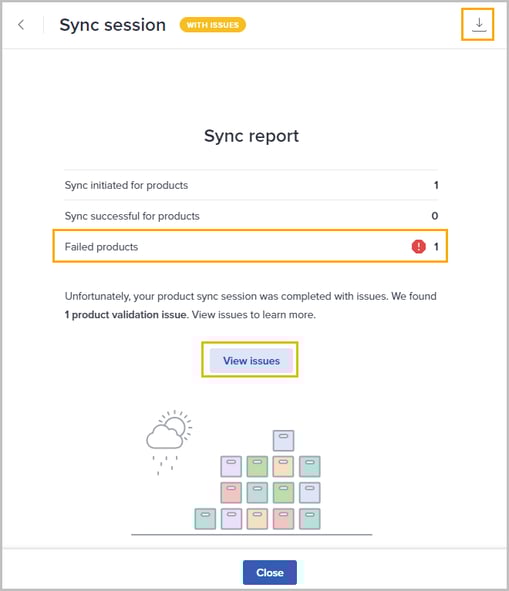The width and height of the screenshot is (509, 591).
Task: Select the Failed products row
Action: point(250,246)
